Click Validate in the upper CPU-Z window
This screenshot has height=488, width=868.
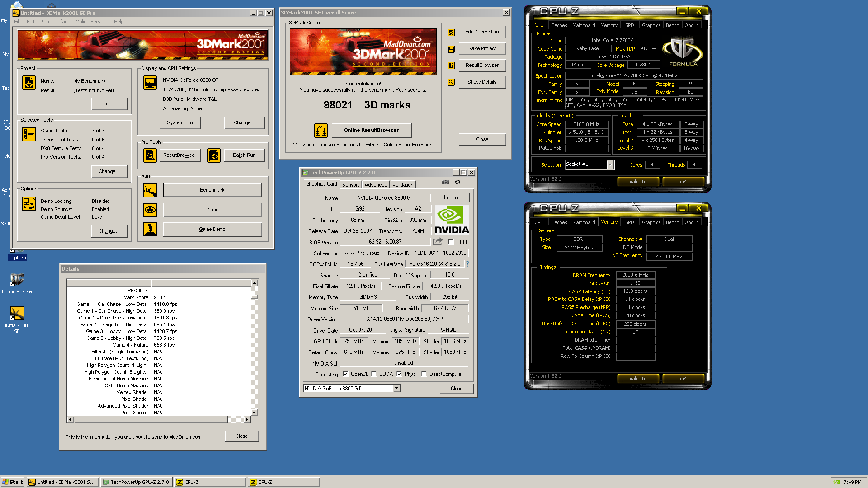pyautogui.click(x=637, y=182)
